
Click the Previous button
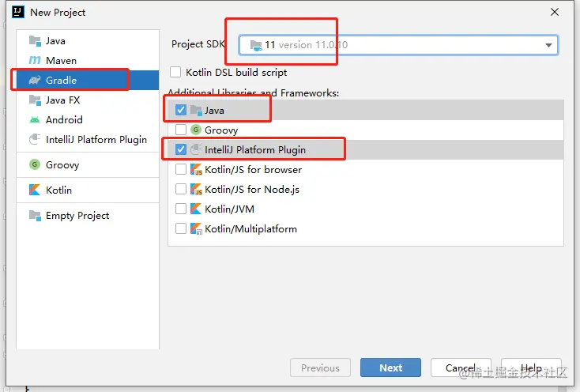320,367
